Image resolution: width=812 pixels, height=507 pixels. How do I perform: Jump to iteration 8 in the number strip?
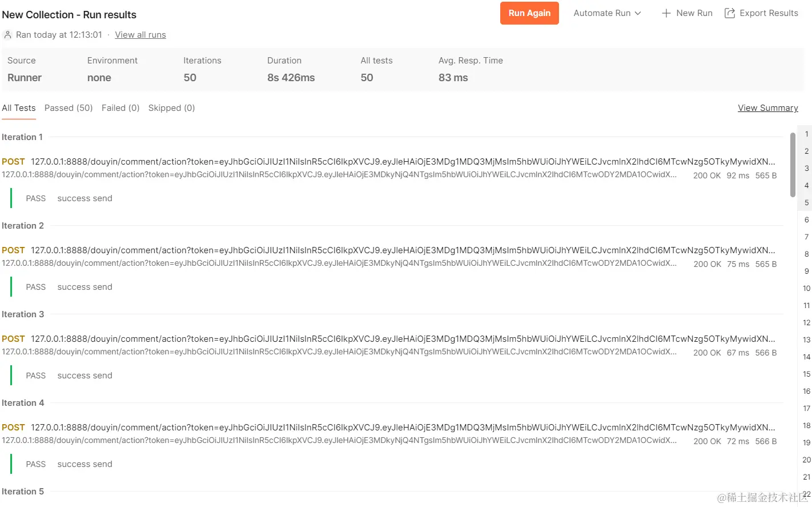[x=806, y=254]
